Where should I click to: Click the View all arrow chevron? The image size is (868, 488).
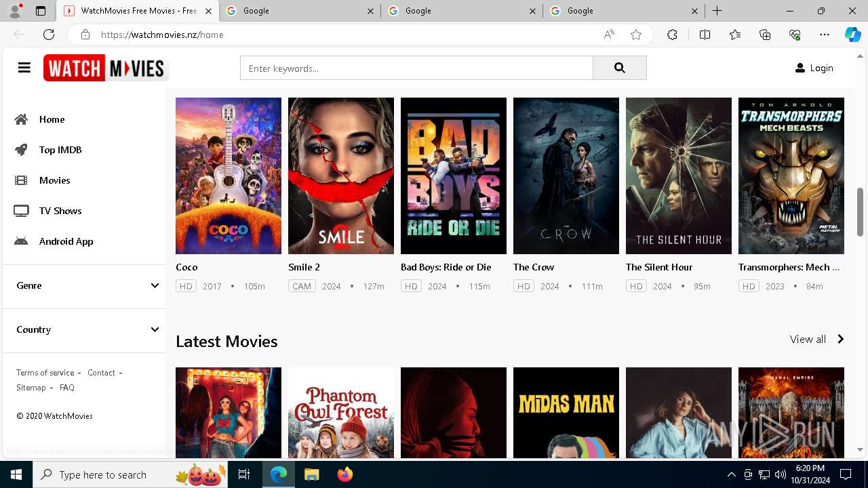tap(840, 339)
